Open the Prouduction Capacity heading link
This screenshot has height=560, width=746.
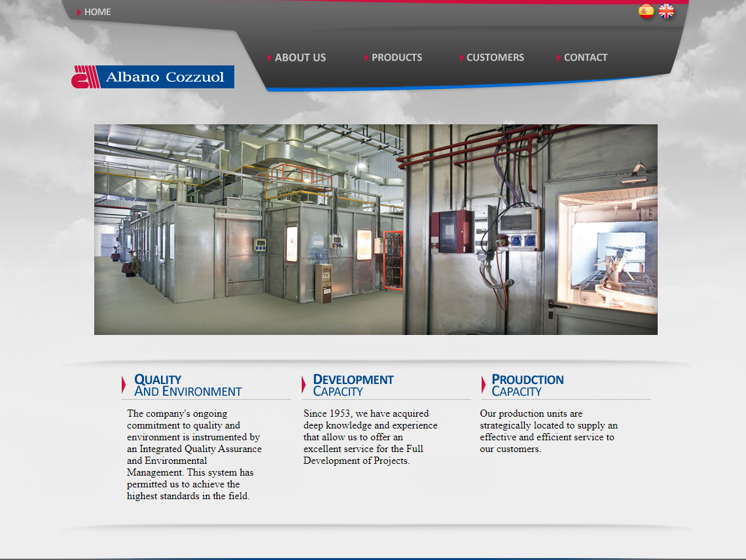527,385
